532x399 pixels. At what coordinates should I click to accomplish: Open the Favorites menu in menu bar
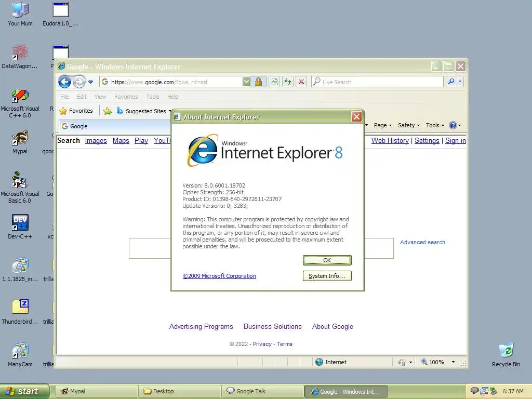tap(126, 97)
